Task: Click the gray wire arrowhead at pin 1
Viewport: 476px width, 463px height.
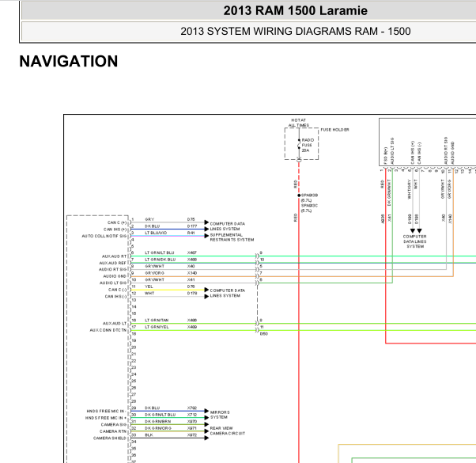Action: pyautogui.click(x=206, y=222)
